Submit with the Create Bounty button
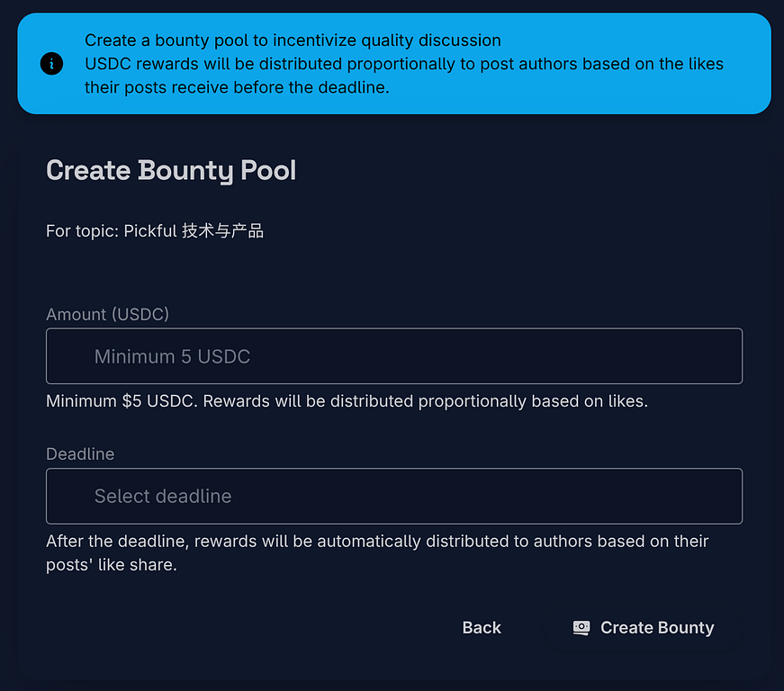784x691 pixels. coord(644,628)
